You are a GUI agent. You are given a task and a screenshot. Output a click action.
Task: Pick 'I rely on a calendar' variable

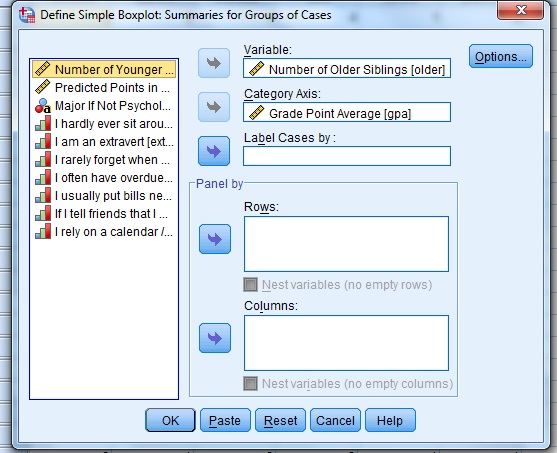tap(104, 232)
